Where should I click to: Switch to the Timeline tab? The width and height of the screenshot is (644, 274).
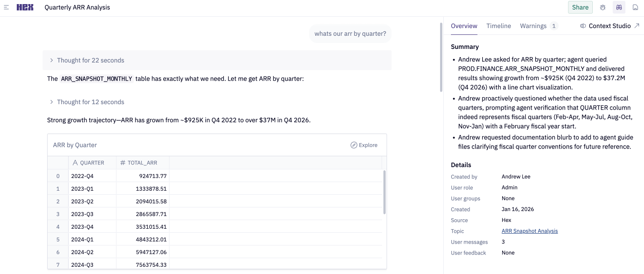[499, 26]
